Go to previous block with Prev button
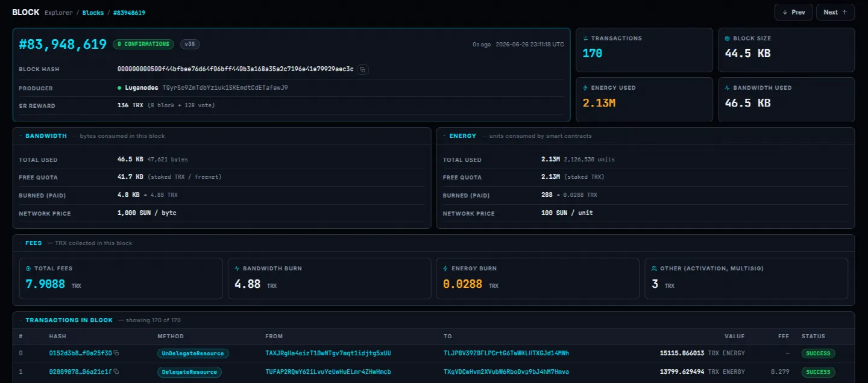868x383 pixels. (793, 12)
